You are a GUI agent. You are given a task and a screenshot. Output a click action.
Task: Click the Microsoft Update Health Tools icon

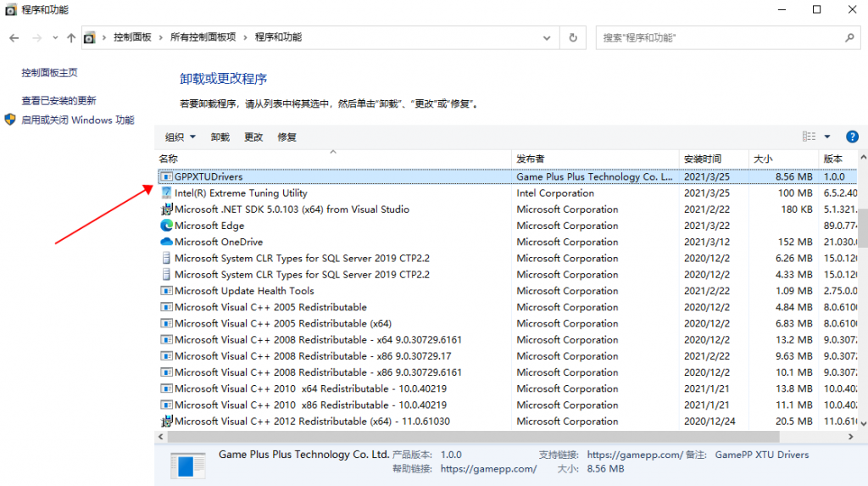pos(166,290)
